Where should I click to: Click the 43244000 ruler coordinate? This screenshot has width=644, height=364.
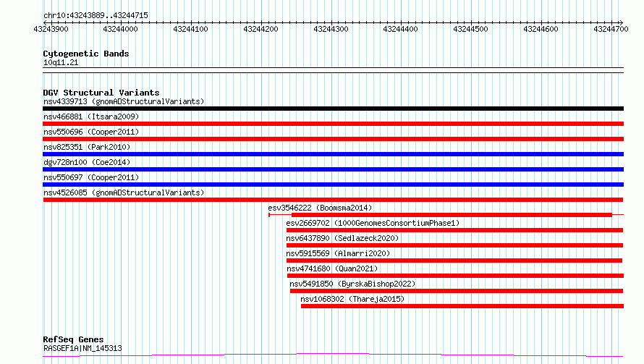tap(120, 29)
